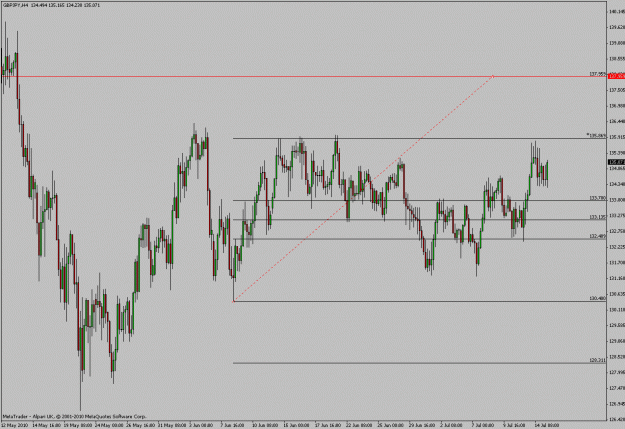The height and width of the screenshot is (429, 625).
Task: Click the 130.480 Fibonacci level label
Action: point(597,298)
